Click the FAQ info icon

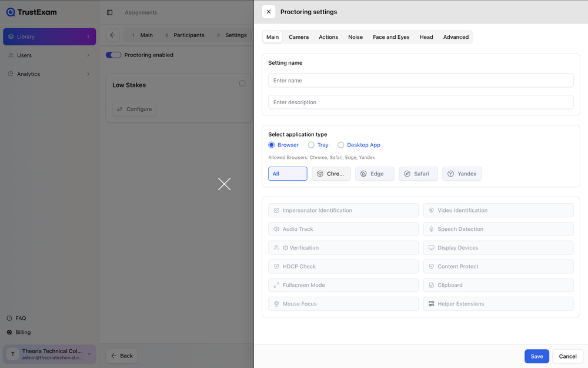coord(9,318)
